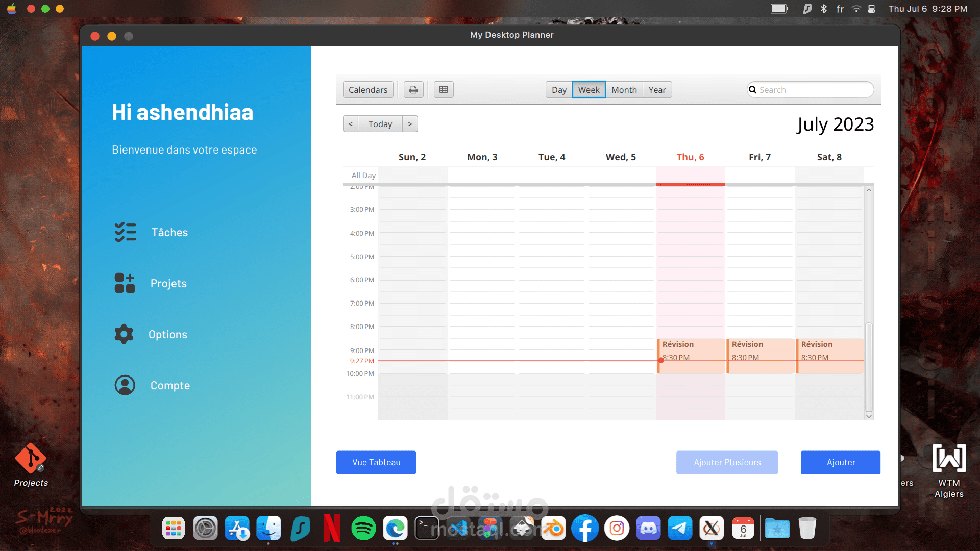Open Telegram from the dock
980x551 pixels.
pyautogui.click(x=680, y=529)
